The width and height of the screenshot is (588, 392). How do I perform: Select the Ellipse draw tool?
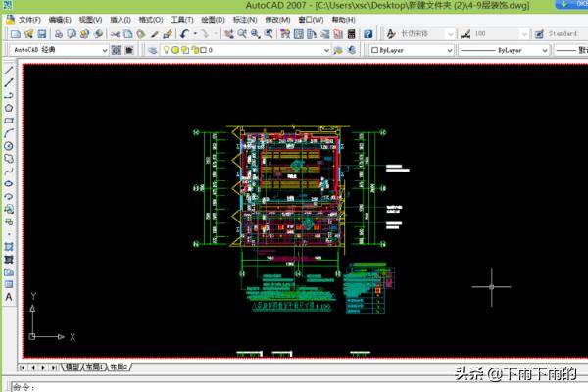coord(9,184)
